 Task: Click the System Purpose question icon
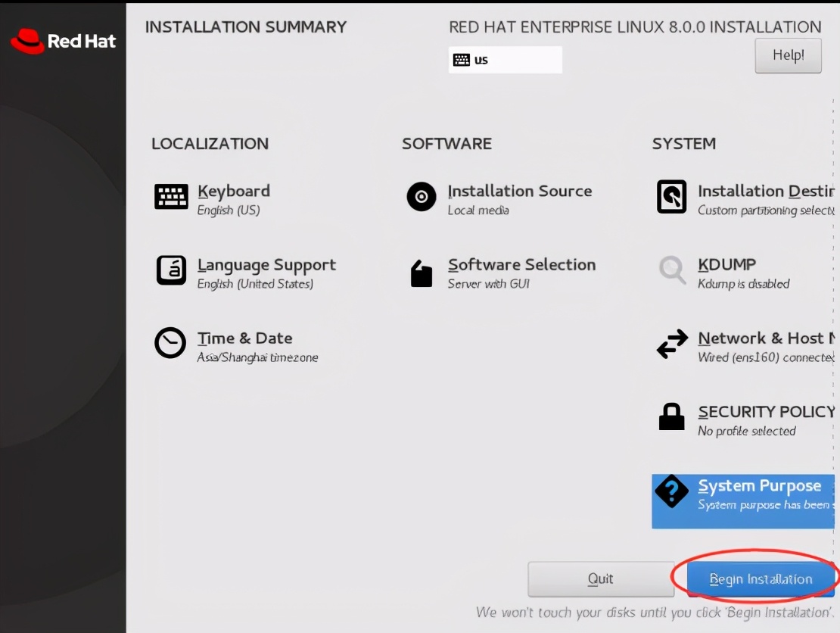672,491
